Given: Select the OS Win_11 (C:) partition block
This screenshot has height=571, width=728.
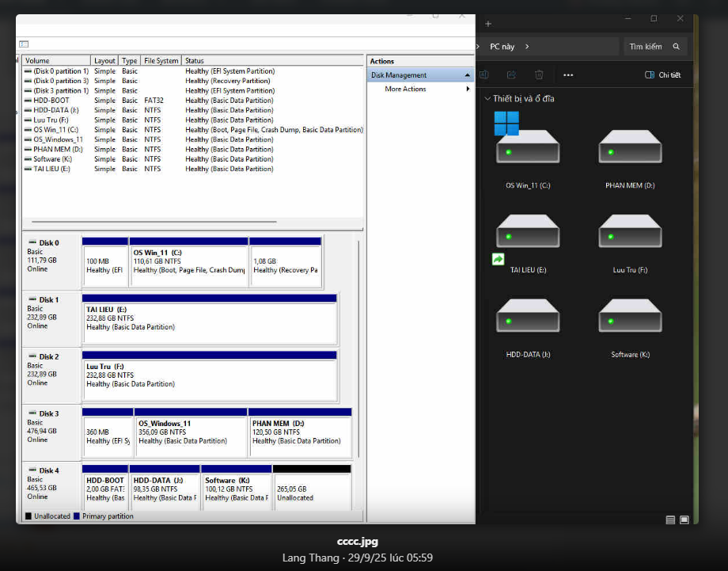Looking at the screenshot, I should pos(188,262).
